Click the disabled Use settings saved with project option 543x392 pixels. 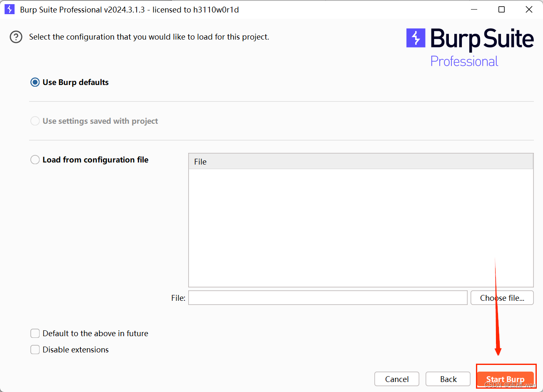(35, 121)
